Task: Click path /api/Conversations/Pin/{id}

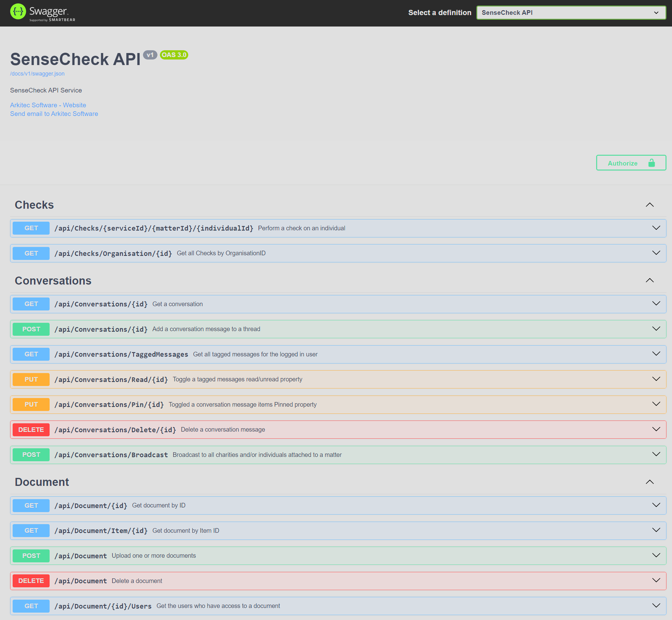Action: point(109,404)
